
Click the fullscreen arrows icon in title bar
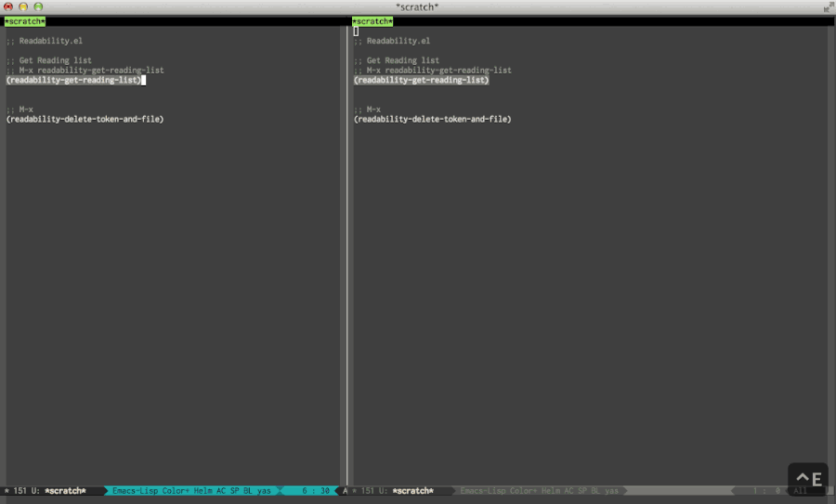coord(829,6)
